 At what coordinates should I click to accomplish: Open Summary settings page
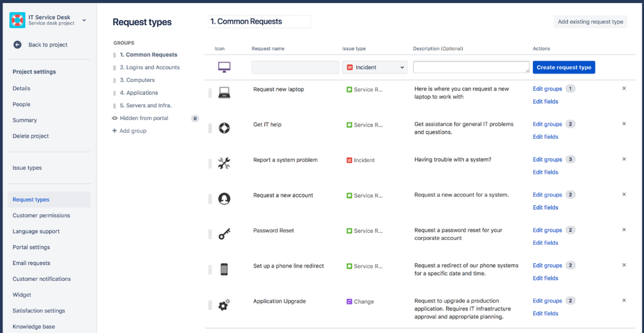tap(25, 120)
